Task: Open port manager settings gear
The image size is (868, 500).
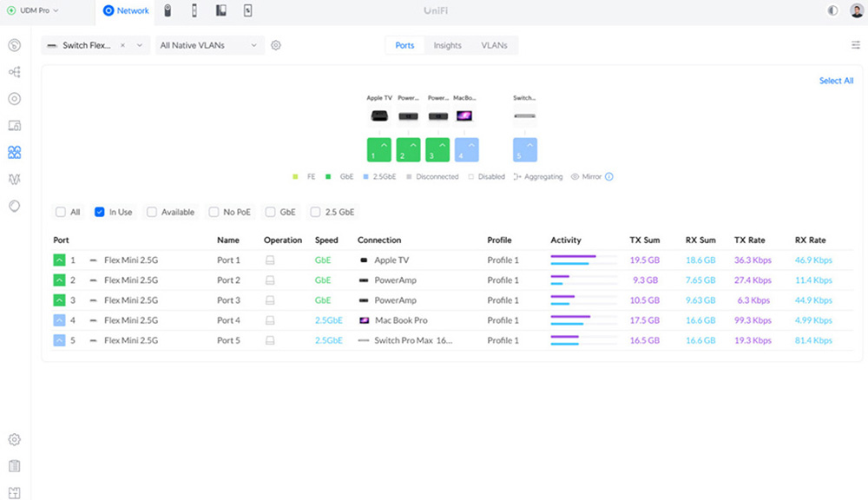Action: pos(276,45)
